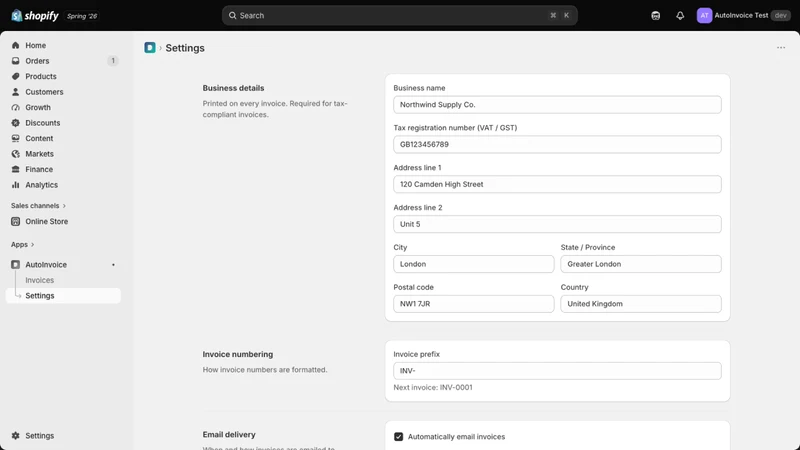Edit the Invoice prefix field
The image size is (800, 450).
pos(557,371)
